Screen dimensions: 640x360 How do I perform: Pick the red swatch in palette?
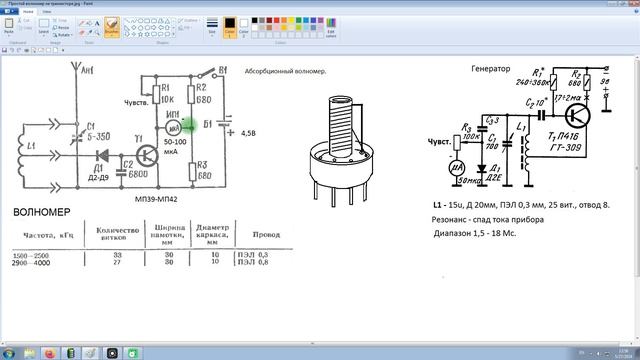coord(276,20)
